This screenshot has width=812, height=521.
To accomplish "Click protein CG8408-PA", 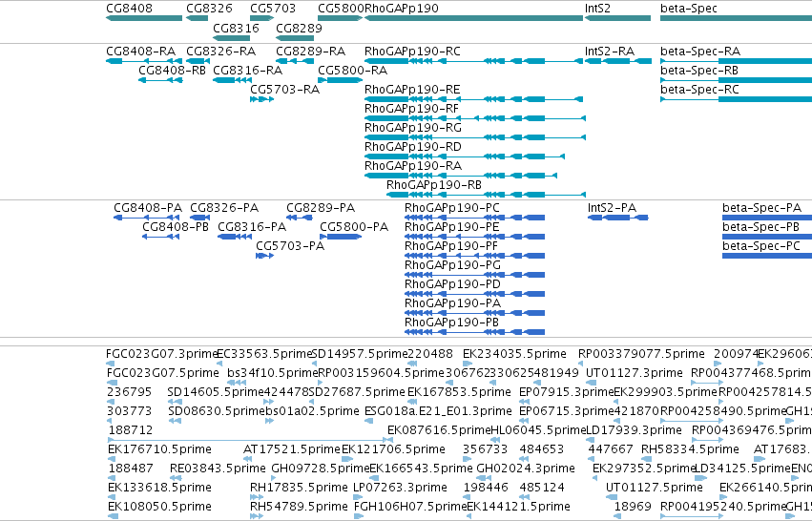I will [x=148, y=208].
